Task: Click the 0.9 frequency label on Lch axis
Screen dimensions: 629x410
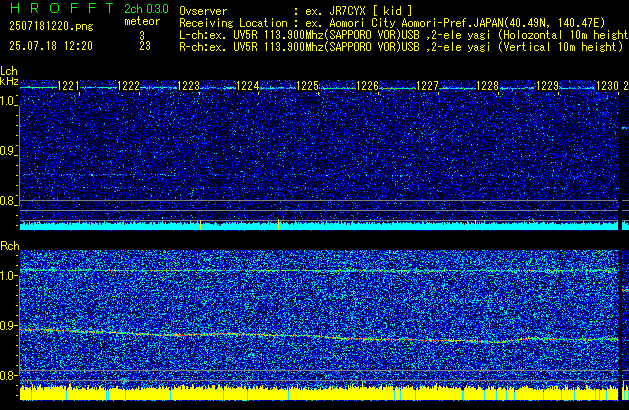Action: click(8, 151)
